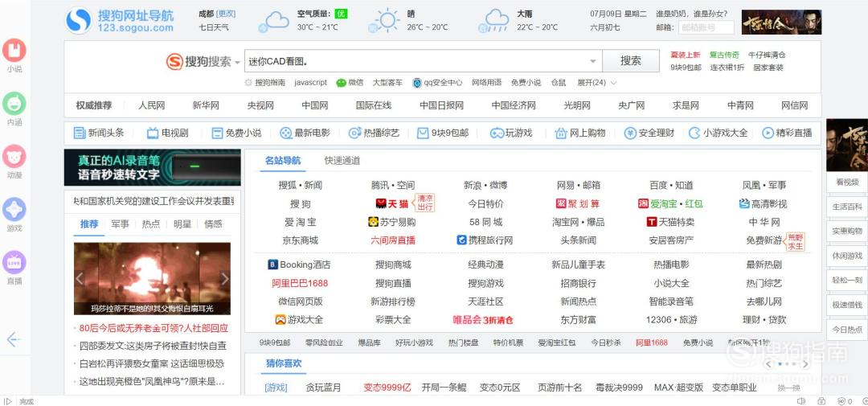Select the 明星 news tab
The height and width of the screenshot is (406, 868).
tap(182, 224)
